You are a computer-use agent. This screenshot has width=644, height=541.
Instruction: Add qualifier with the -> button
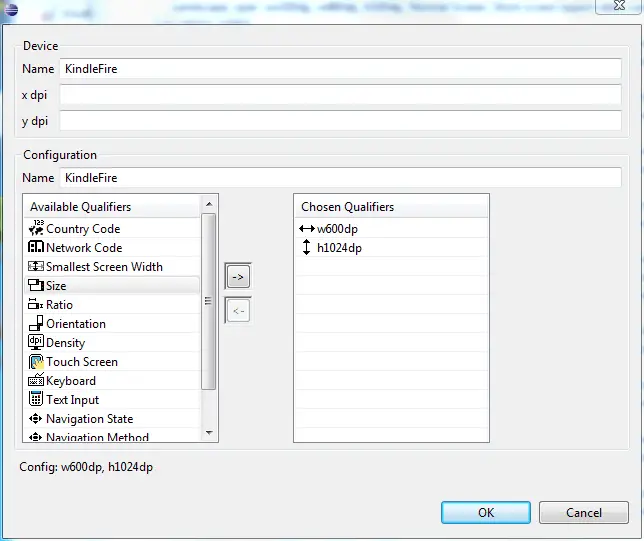click(x=238, y=277)
